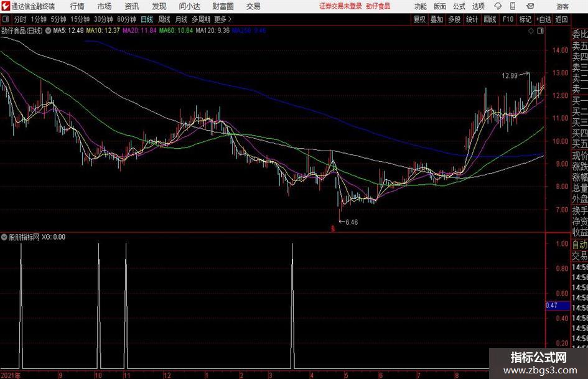Switch to the 1分钟 period
Viewport: 588px width, 379px height.
[x=39, y=19]
